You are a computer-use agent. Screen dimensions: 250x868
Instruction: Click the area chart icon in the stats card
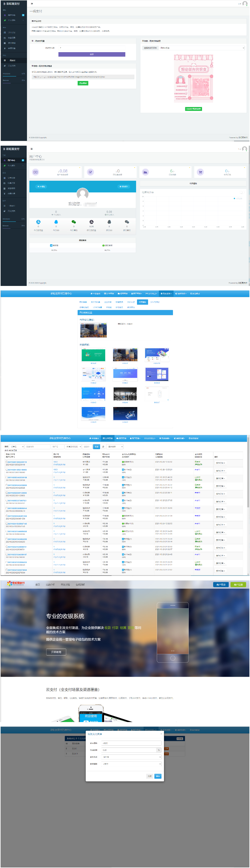point(145,172)
